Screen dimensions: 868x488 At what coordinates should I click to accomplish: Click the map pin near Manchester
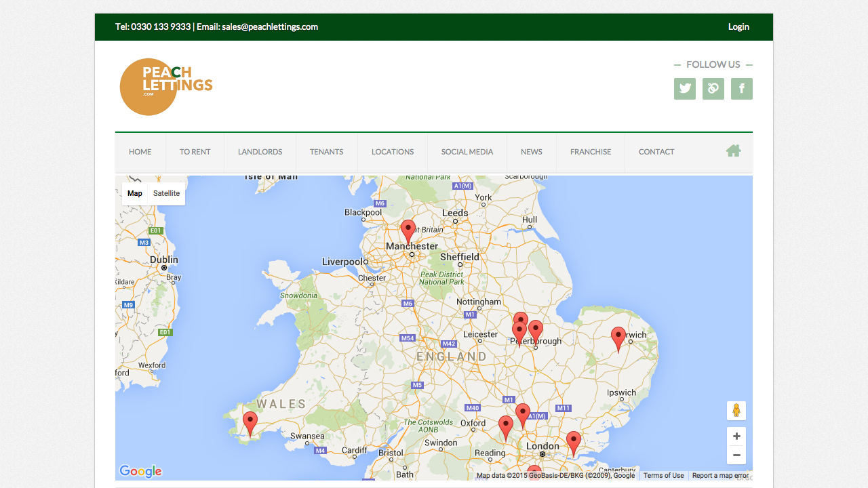click(408, 231)
